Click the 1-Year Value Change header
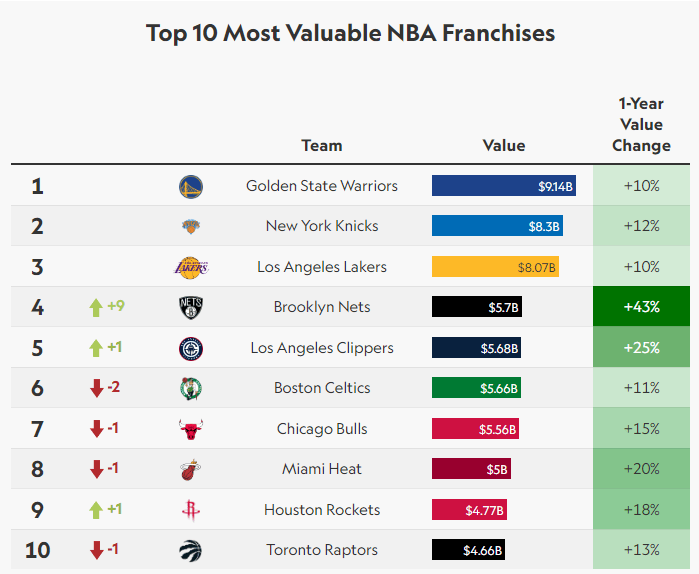 641,124
